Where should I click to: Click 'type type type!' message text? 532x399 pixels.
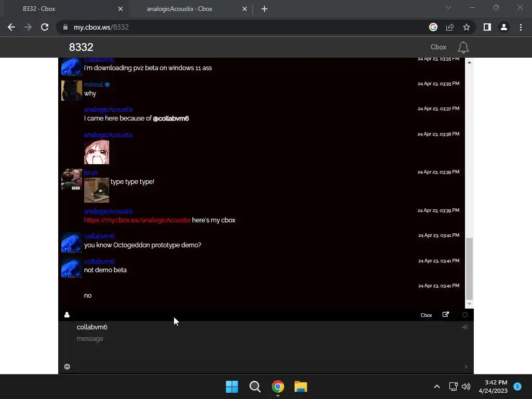click(x=132, y=181)
